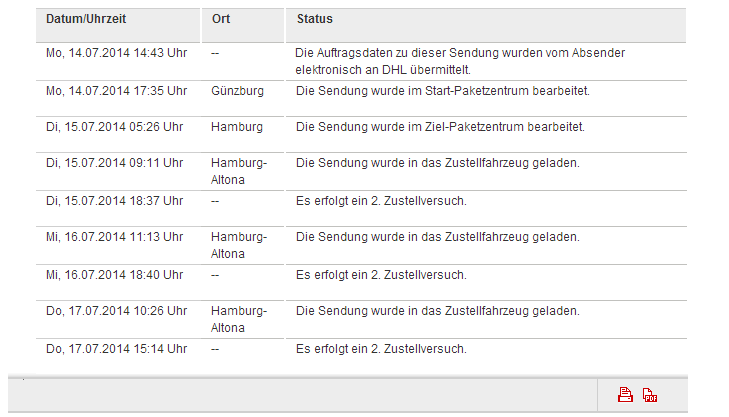Click the Hamburg location on 15.07.2014 05:26
Screen dimensions: 729x417
tap(237, 128)
